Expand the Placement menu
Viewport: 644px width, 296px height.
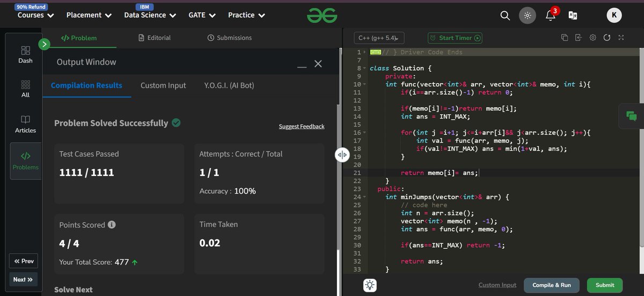pos(89,15)
